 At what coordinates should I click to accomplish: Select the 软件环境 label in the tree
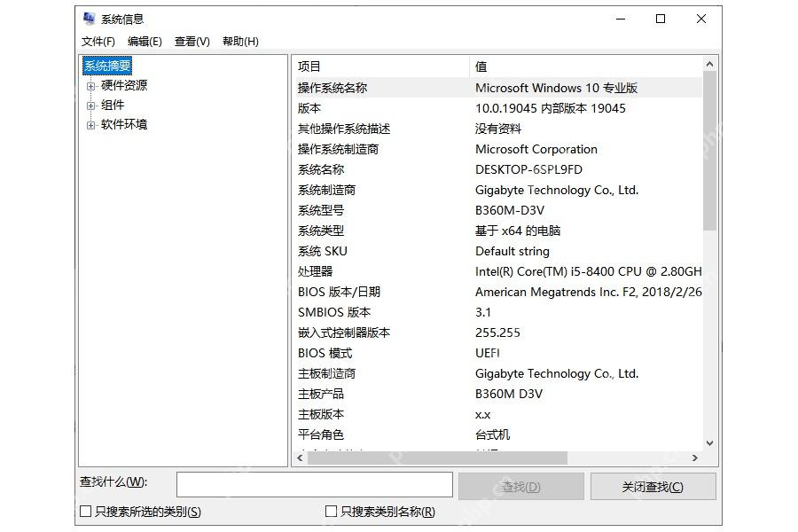click(124, 124)
